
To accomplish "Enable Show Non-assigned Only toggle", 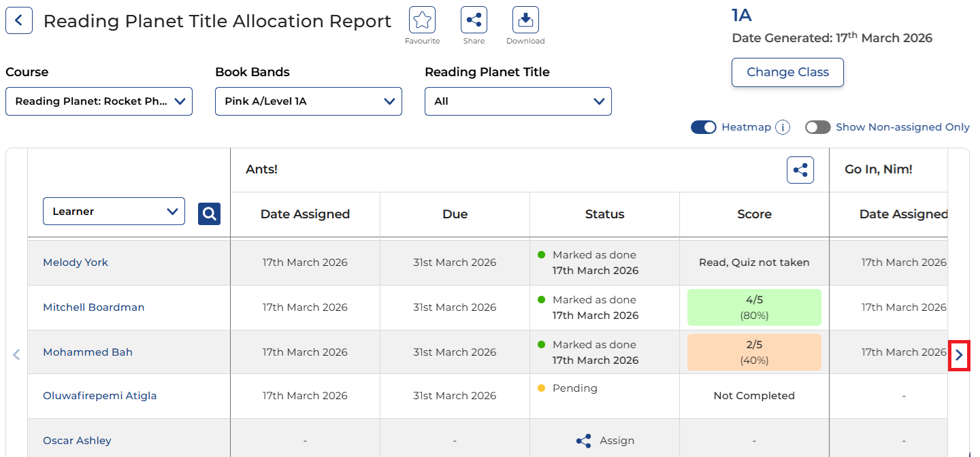I will click(818, 127).
